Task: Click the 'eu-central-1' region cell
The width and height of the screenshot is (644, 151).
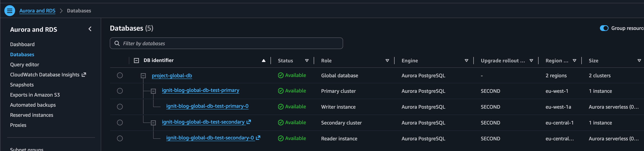Action: (x=560, y=123)
